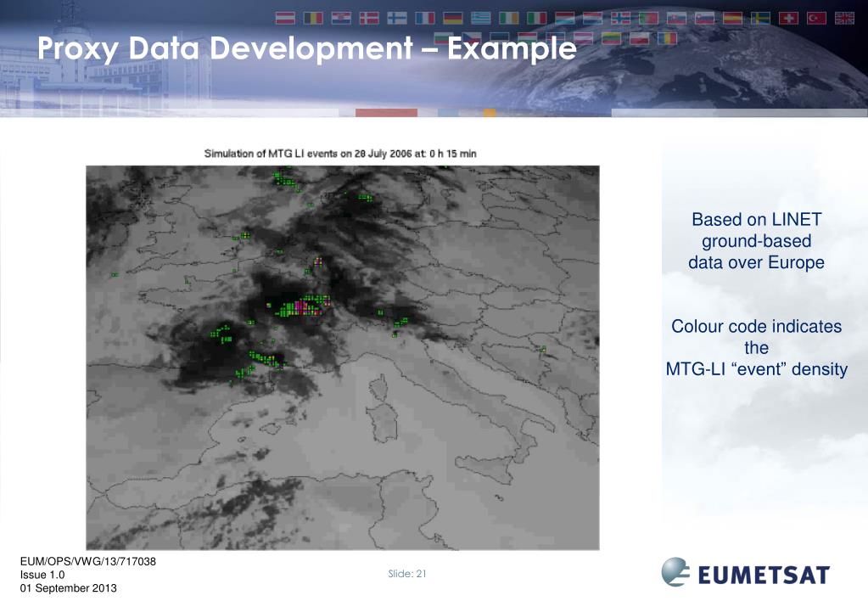Click the Finland flag icon

click(397, 19)
